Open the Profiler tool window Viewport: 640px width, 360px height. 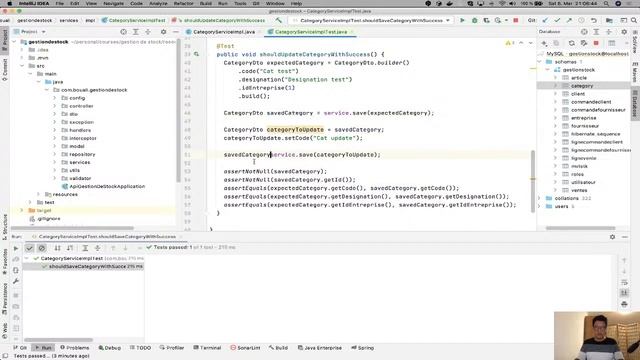[172, 348]
